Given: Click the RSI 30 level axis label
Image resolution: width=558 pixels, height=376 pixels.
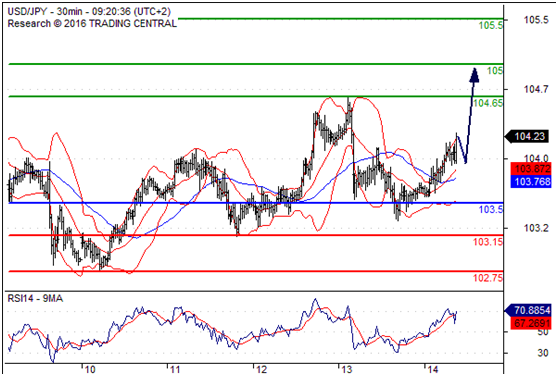Looking at the screenshot, I should point(543,353).
